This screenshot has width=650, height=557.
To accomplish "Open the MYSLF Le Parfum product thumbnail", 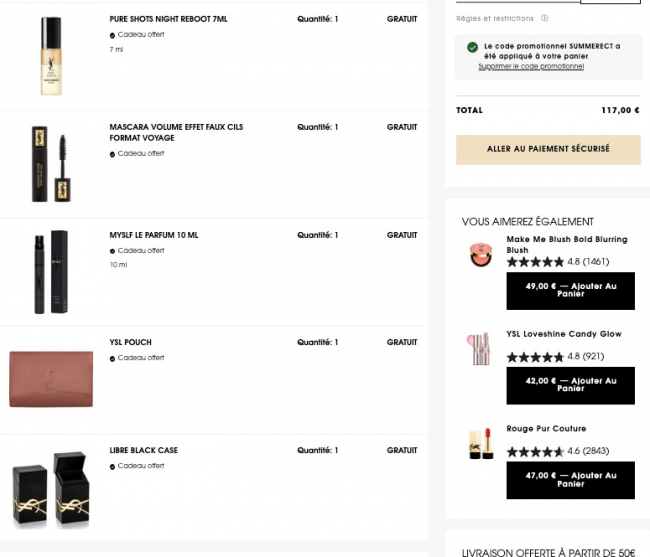I will [x=51, y=272].
